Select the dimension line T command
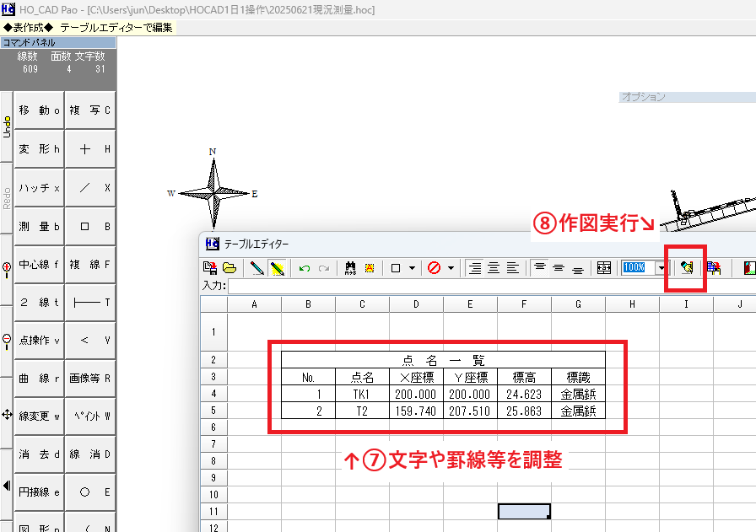This screenshot has width=756, height=532. click(x=89, y=303)
